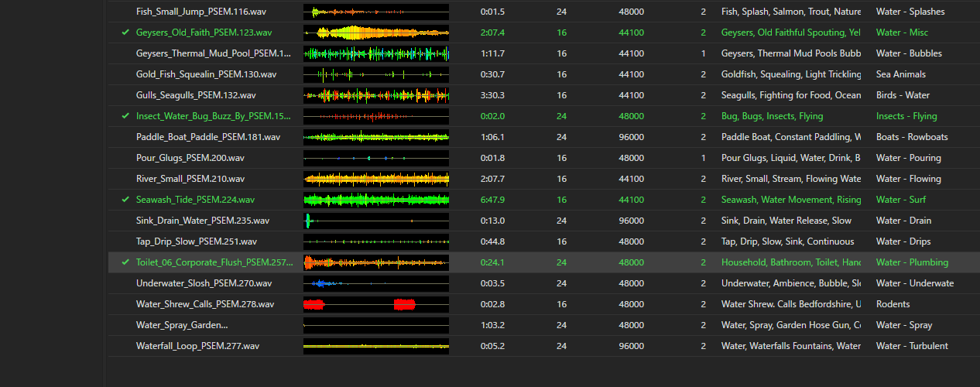Screen dimensions: 980x387
Task: Click the Paddle_Boat_Paddle waveform
Action: point(376,137)
